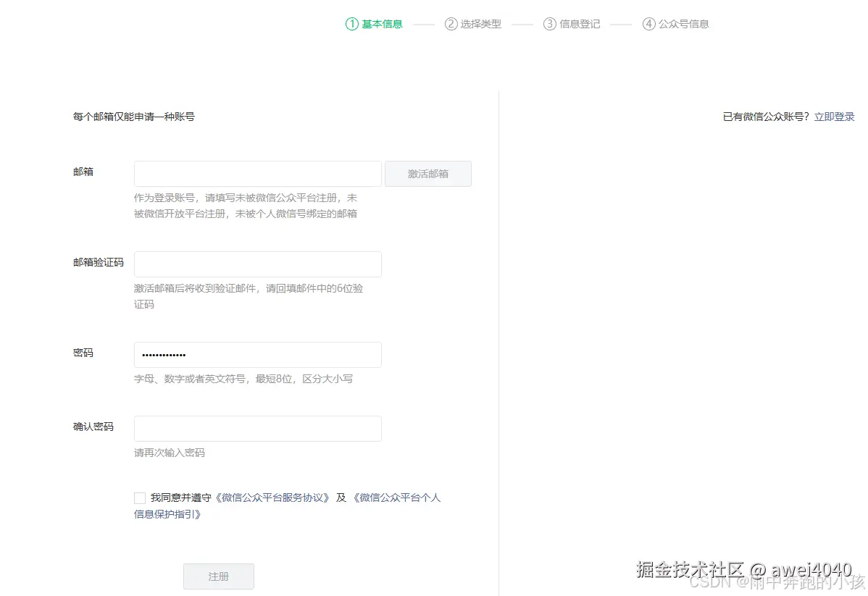Select the 选择类型 step label
Viewport: 868px width, 596px height.
pos(480,23)
